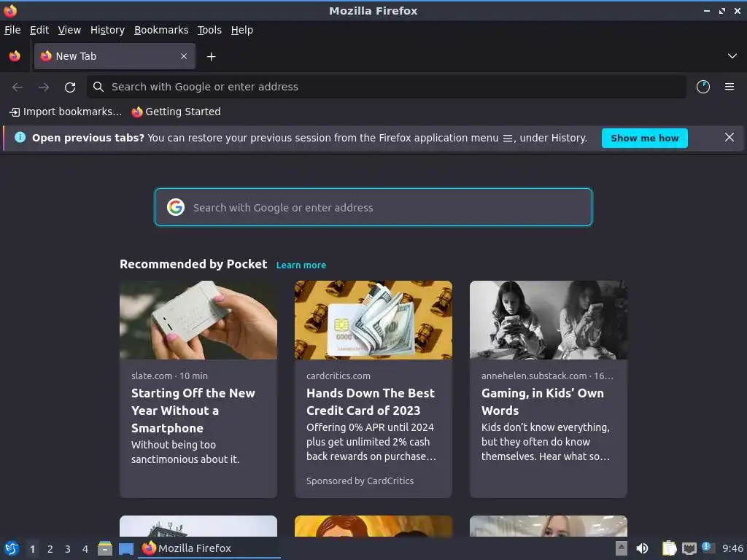Open the Help menu
This screenshot has width=747, height=560.
(242, 30)
